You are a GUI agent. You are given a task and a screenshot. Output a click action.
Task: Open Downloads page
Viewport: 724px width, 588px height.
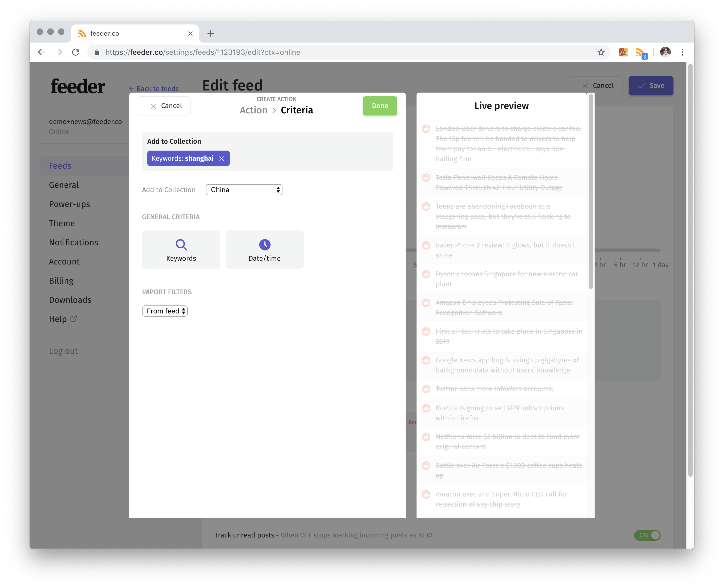[70, 300]
